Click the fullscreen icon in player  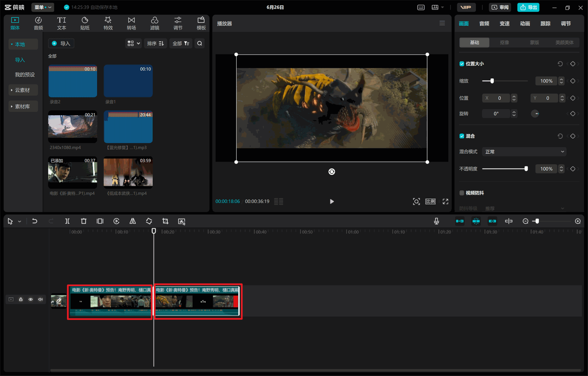pos(446,201)
